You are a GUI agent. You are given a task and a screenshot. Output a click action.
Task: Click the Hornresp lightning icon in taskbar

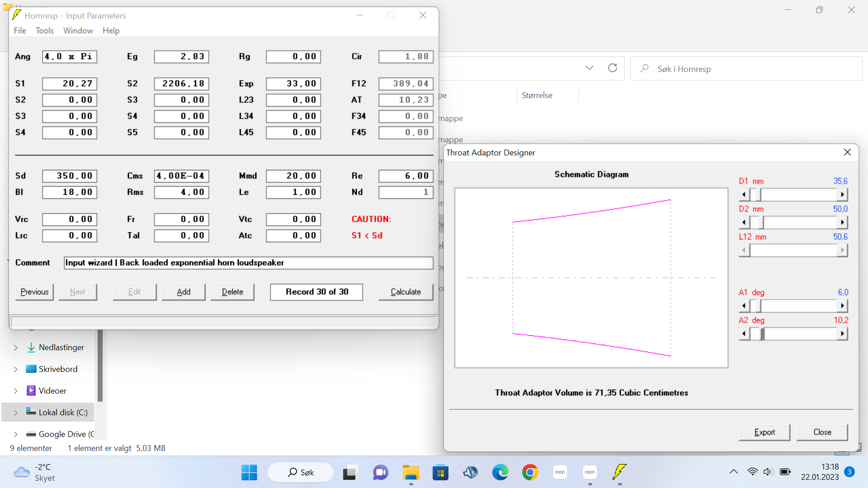point(619,472)
